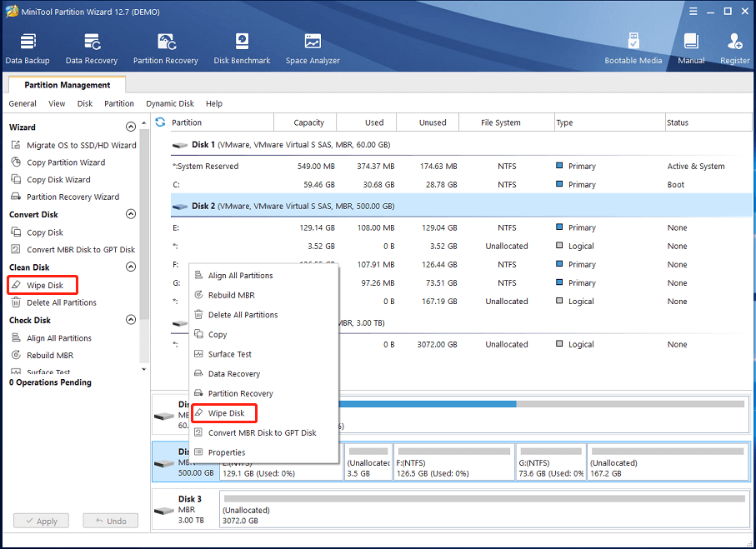The width and height of the screenshot is (756, 549).
Task: Select the E: partition row
Action: tap(462, 227)
